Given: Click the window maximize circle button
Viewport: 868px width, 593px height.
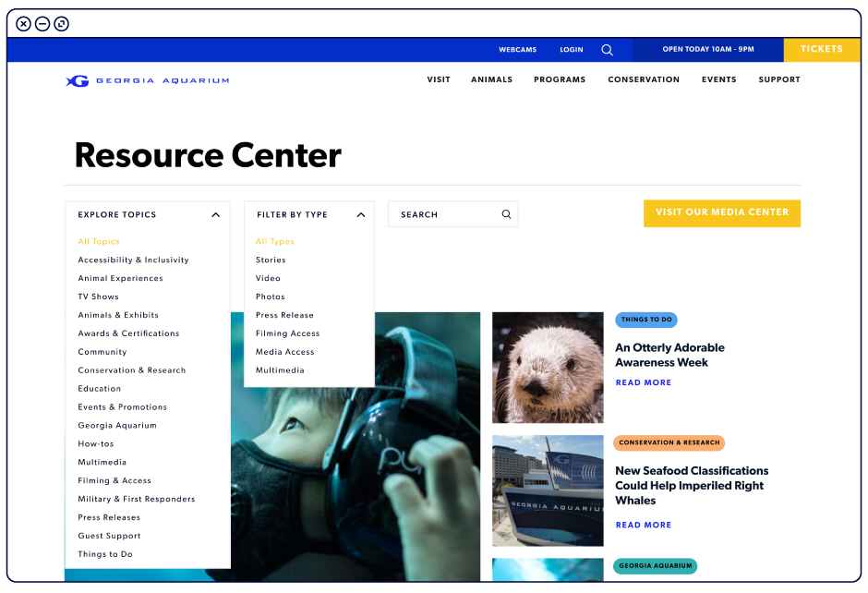Looking at the screenshot, I should point(62,24).
